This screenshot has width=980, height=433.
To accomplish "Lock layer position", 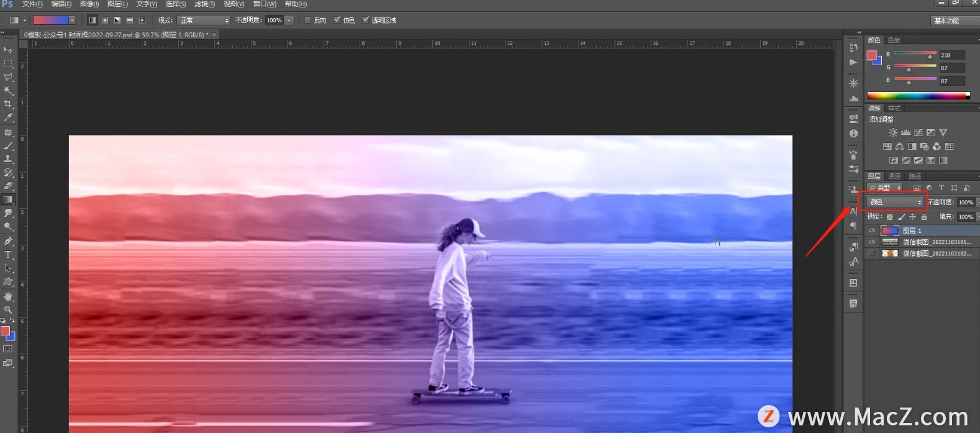I will click(x=912, y=217).
